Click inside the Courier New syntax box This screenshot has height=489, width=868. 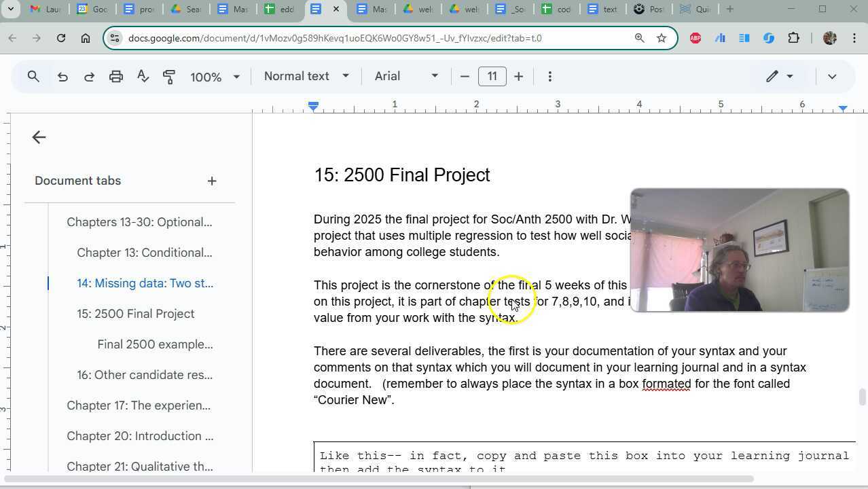point(584,457)
